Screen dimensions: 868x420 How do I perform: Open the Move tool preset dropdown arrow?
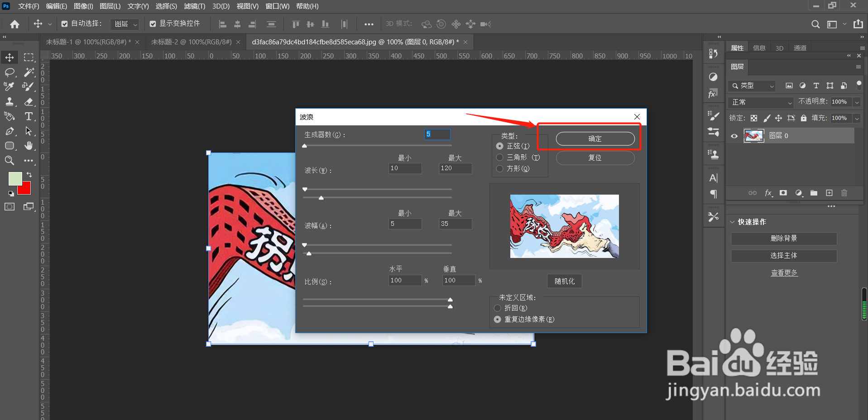50,24
